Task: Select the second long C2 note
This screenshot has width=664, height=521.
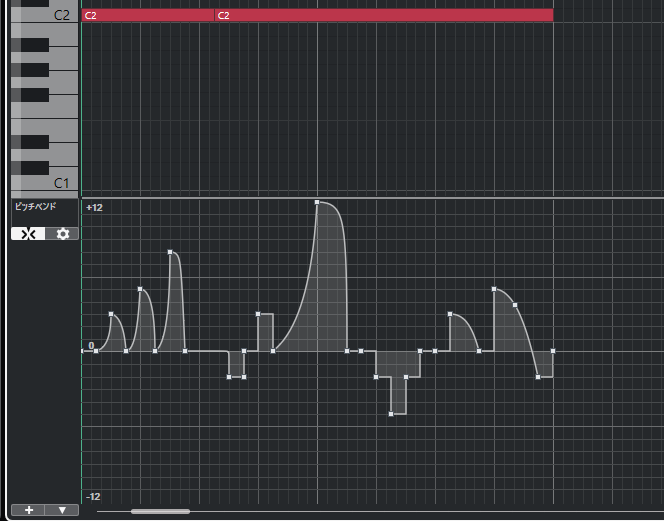Action: (384, 15)
